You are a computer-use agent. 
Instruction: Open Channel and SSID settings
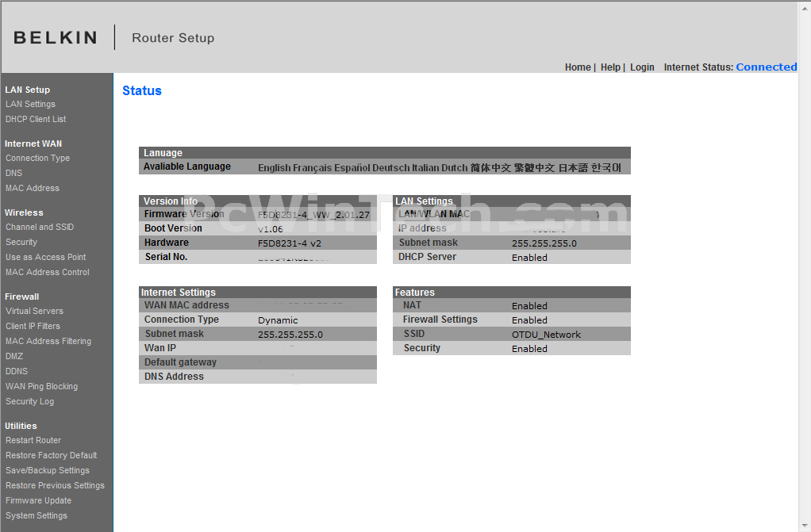(x=40, y=227)
